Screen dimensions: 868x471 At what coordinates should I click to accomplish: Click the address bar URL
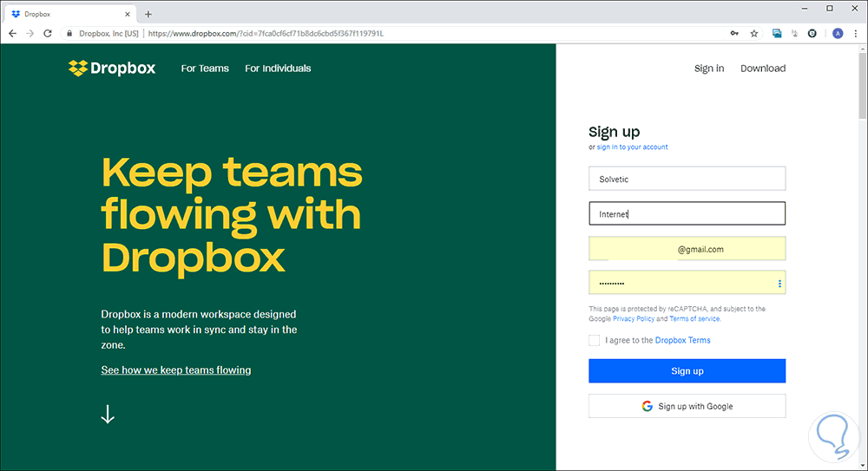point(266,33)
